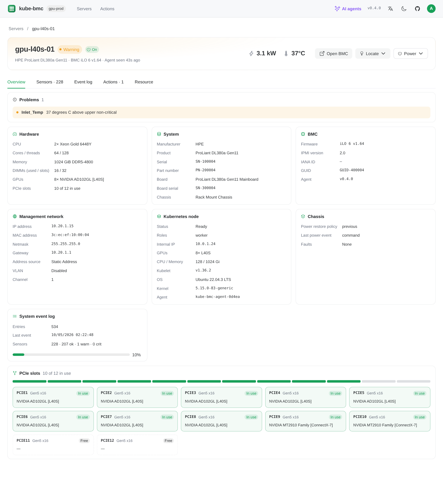Click the event log 10% progress bar
This screenshot has height=504, width=443.
click(x=71, y=355)
